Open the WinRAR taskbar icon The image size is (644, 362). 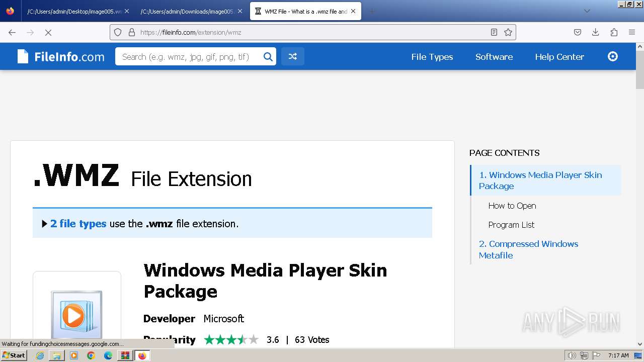[x=125, y=355]
